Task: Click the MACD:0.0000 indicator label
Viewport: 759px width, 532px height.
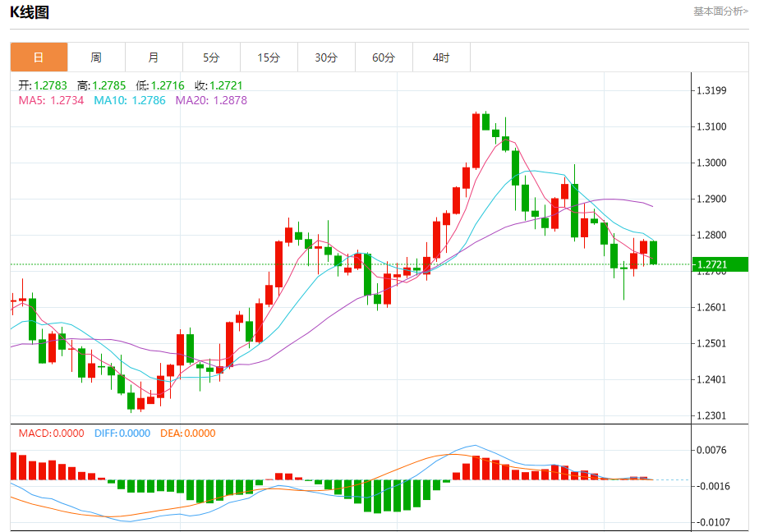Action: tap(51, 433)
